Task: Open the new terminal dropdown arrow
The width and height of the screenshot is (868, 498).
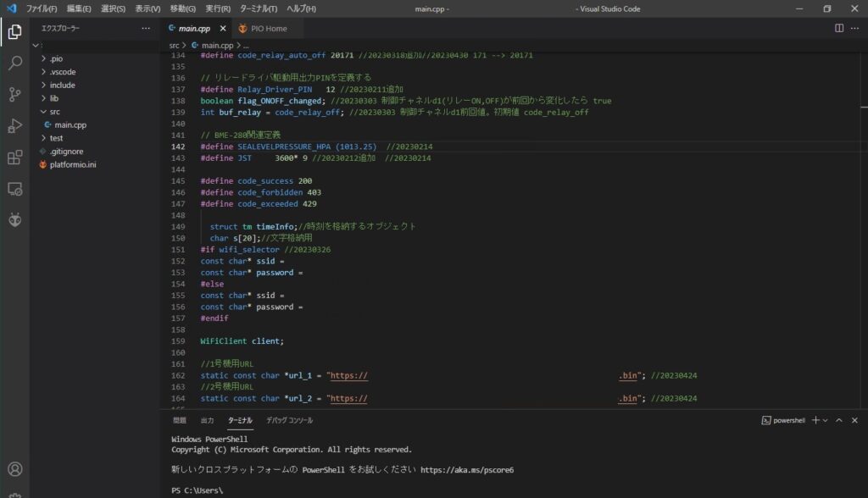Action: 826,420
